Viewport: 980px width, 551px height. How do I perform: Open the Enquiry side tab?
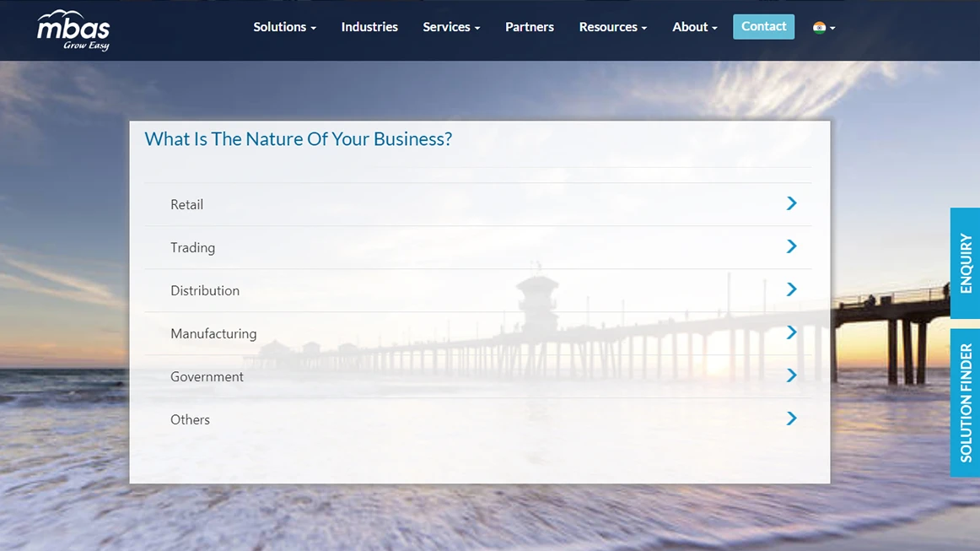[x=966, y=263]
